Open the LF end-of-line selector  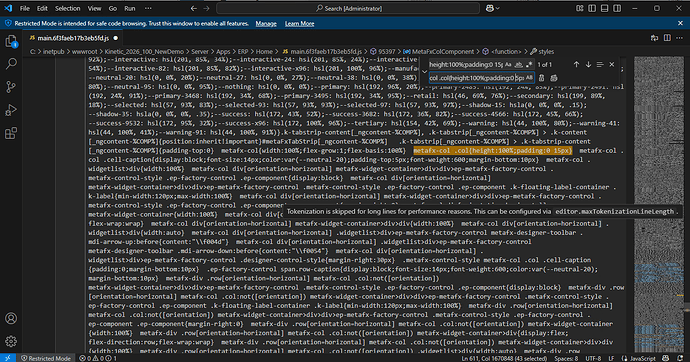(x=611, y=358)
